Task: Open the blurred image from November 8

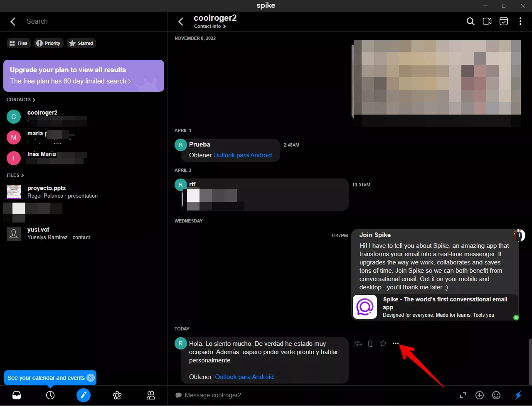Action: click(436, 83)
